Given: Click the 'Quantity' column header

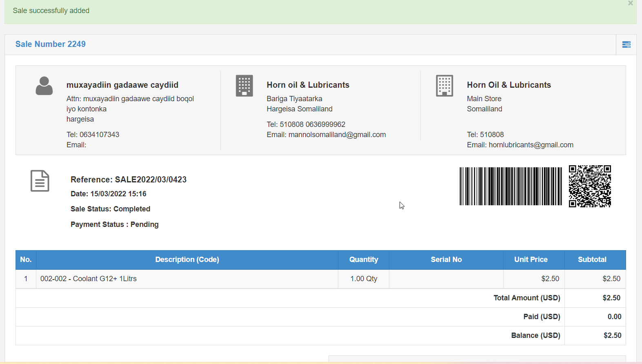Looking at the screenshot, I should [x=364, y=260].
